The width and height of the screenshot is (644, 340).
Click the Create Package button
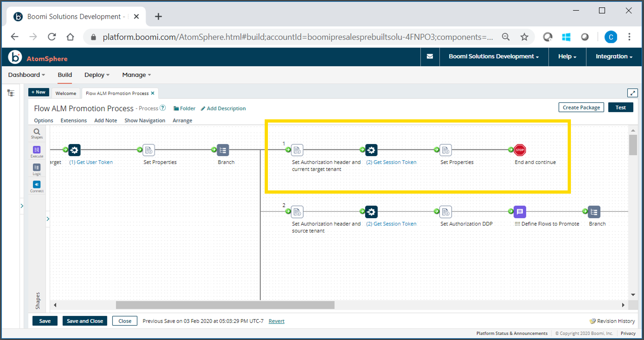581,107
